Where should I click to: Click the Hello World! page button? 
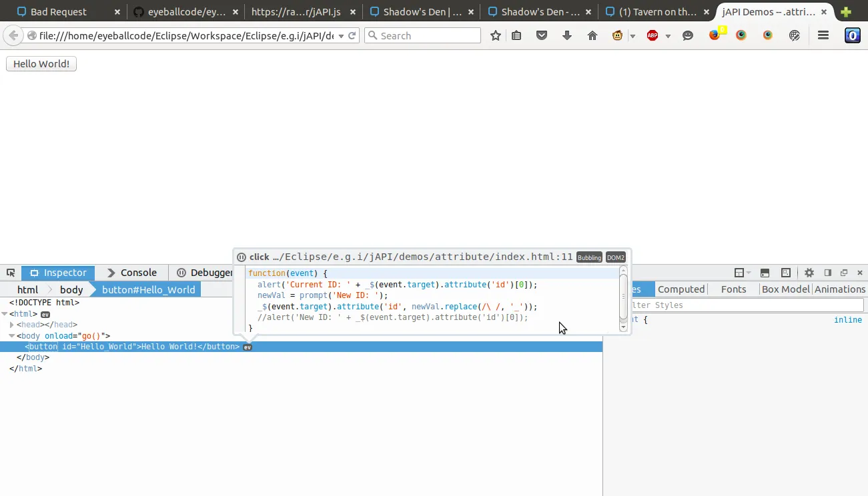click(x=41, y=63)
